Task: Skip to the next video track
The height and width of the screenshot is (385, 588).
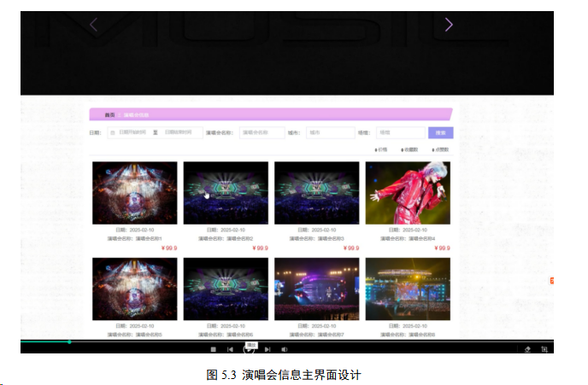Action: point(268,349)
